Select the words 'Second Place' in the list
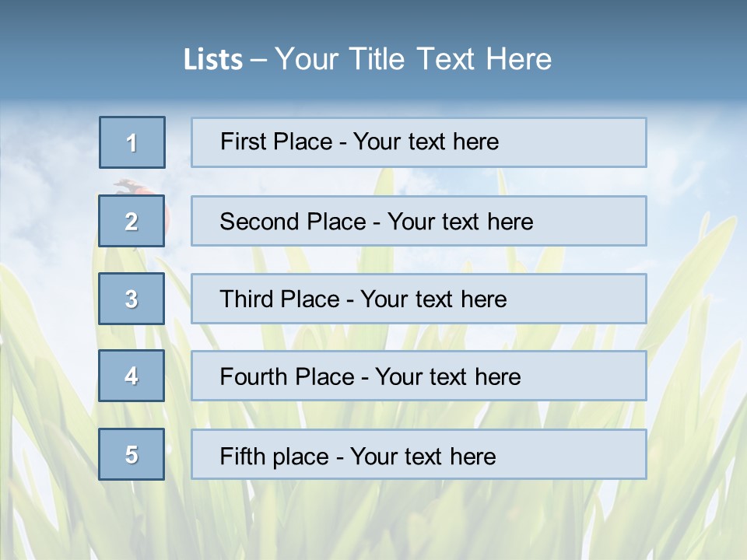 pos(293,222)
